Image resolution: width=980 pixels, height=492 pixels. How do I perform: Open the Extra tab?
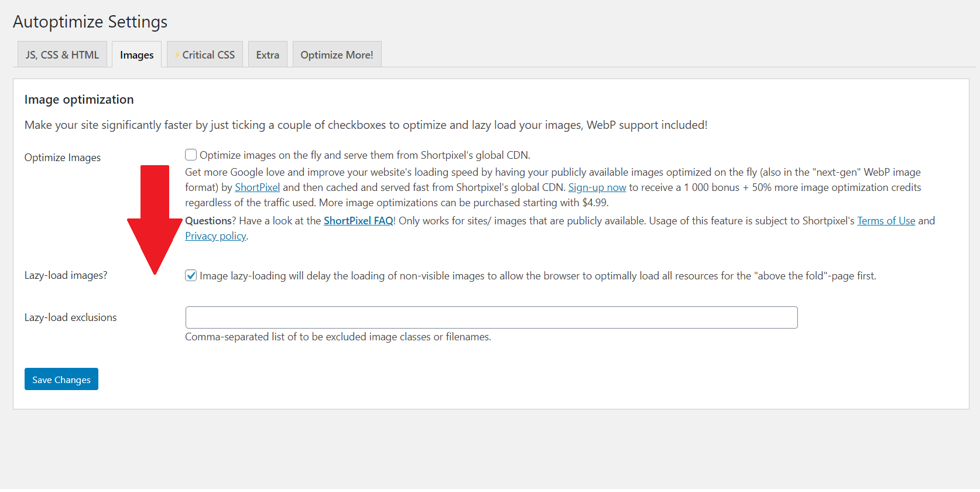(268, 54)
